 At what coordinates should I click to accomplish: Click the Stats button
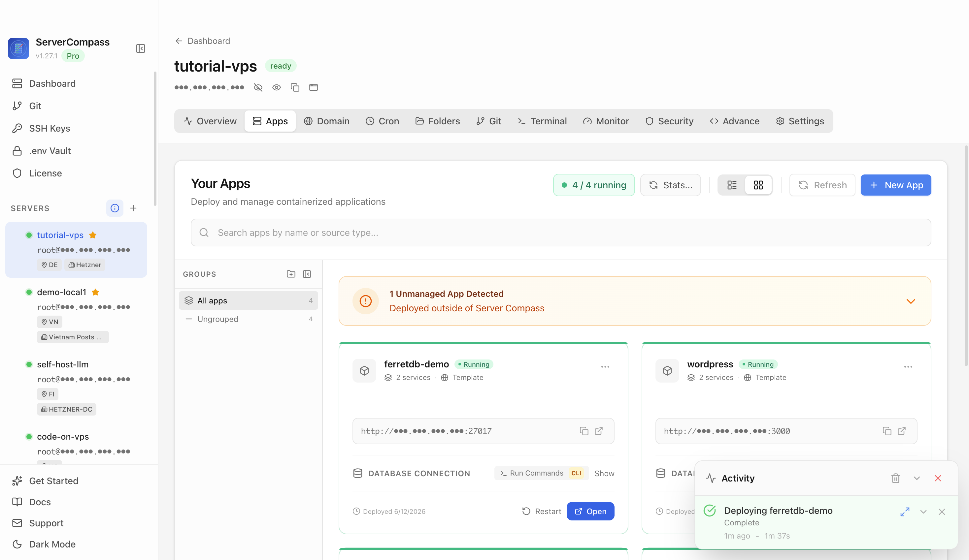671,185
